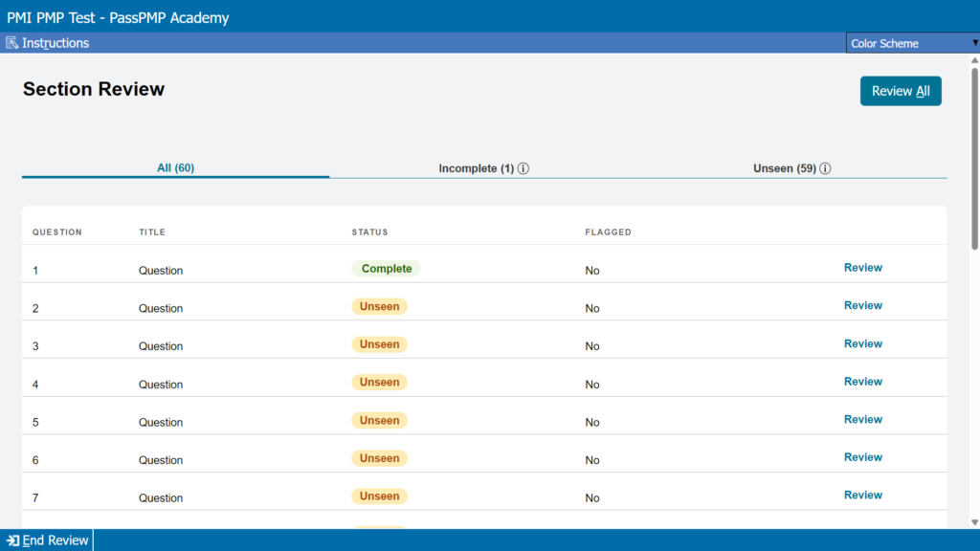
Task: Click the Instructions label in toolbar
Action: coord(56,43)
